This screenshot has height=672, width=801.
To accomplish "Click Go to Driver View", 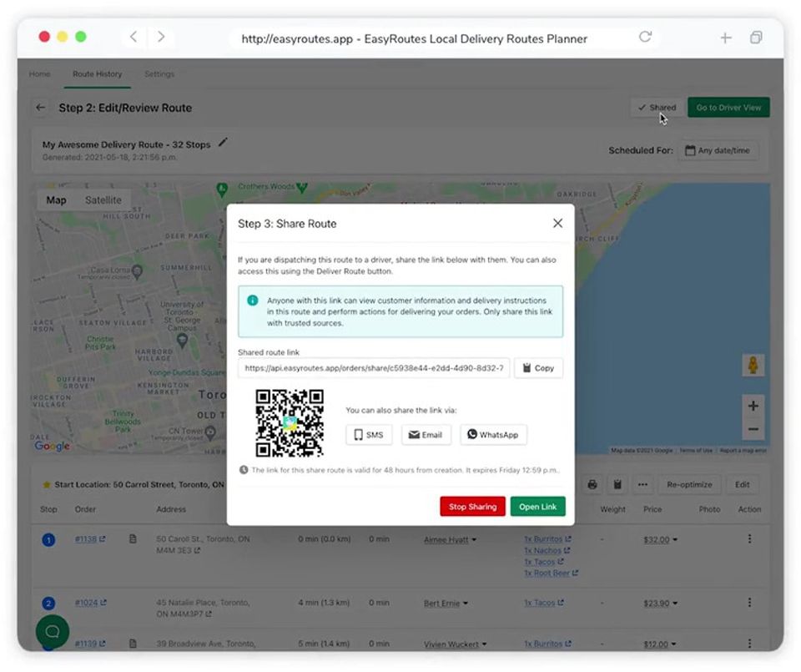I will coord(728,108).
